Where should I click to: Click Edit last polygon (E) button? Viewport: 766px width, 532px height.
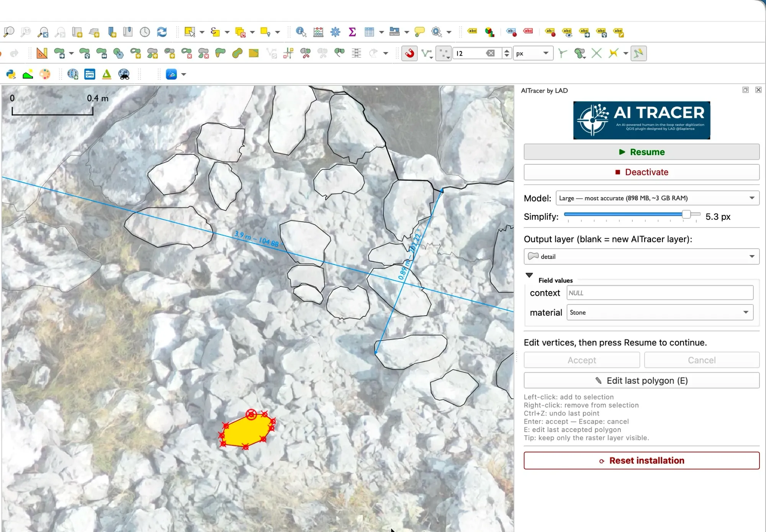[x=642, y=381]
